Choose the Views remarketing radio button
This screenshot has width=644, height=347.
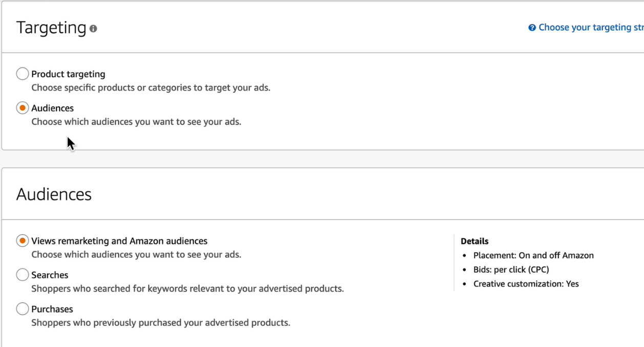[23, 241]
